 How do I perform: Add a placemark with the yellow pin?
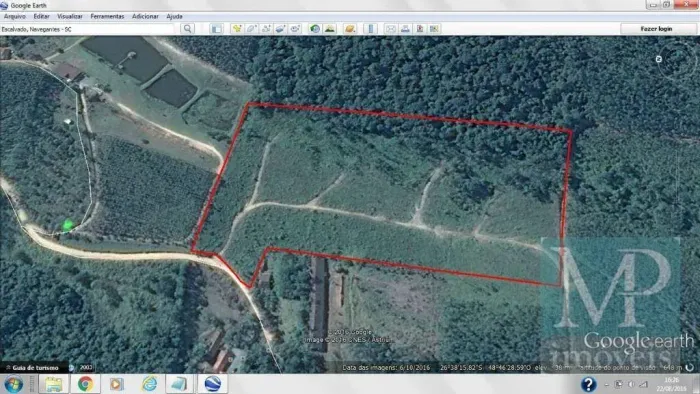[x=237, y=29]
